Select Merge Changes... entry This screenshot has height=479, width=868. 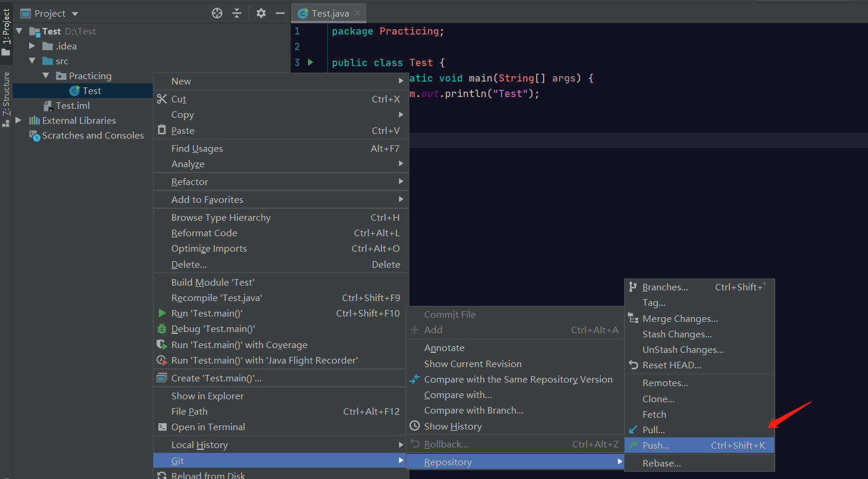click(700, 318)
